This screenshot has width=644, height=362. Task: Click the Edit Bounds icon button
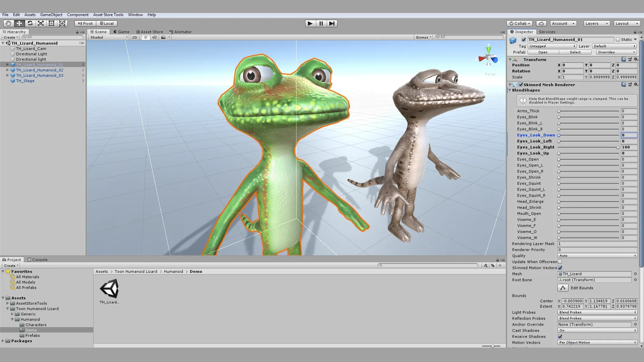click(x=563, y=288)
